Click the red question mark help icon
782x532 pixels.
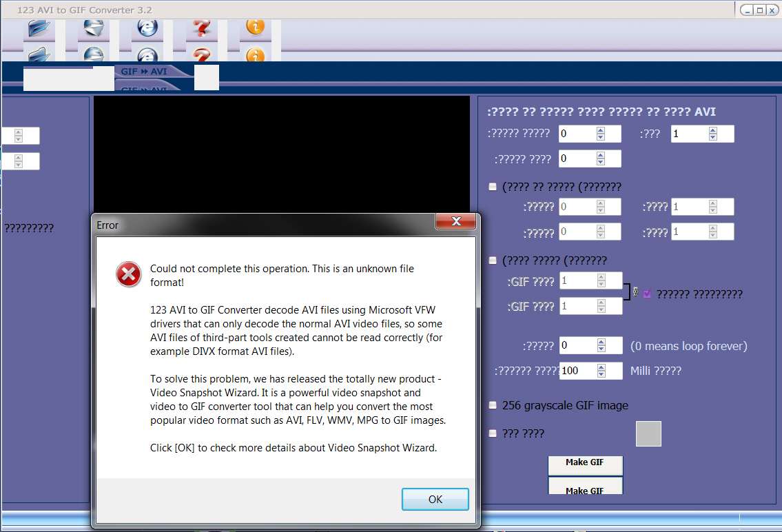click(201, 28)
